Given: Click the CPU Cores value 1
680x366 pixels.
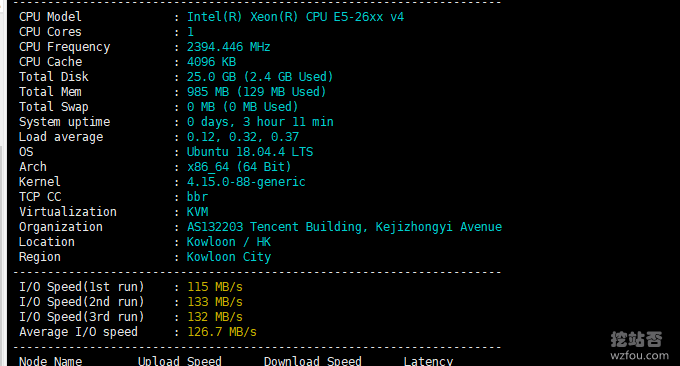Looking at the screenshot, I should [190, 32].
